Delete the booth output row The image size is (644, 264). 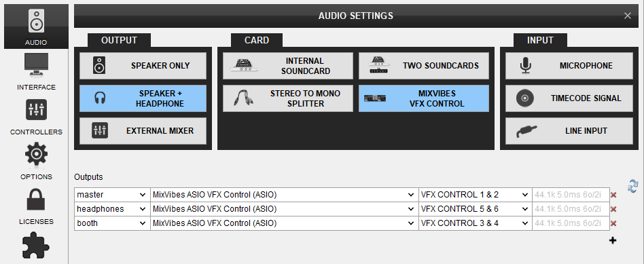tap(613, 223)
